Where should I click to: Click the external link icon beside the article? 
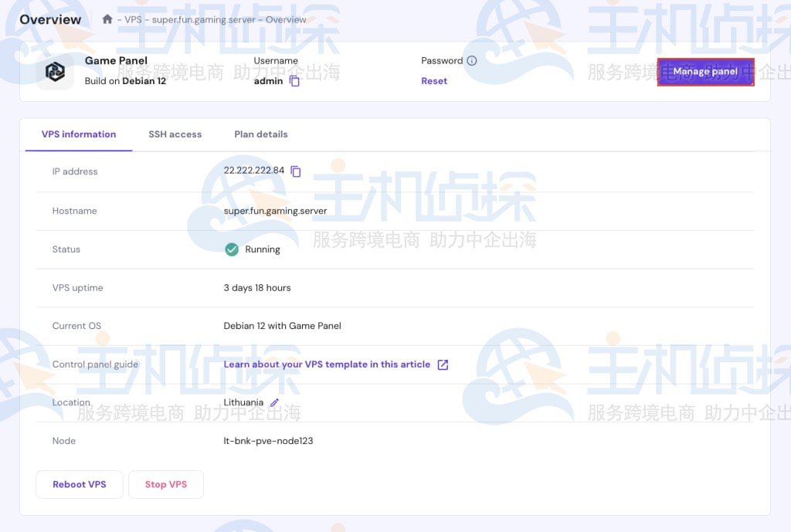(442, 364)
